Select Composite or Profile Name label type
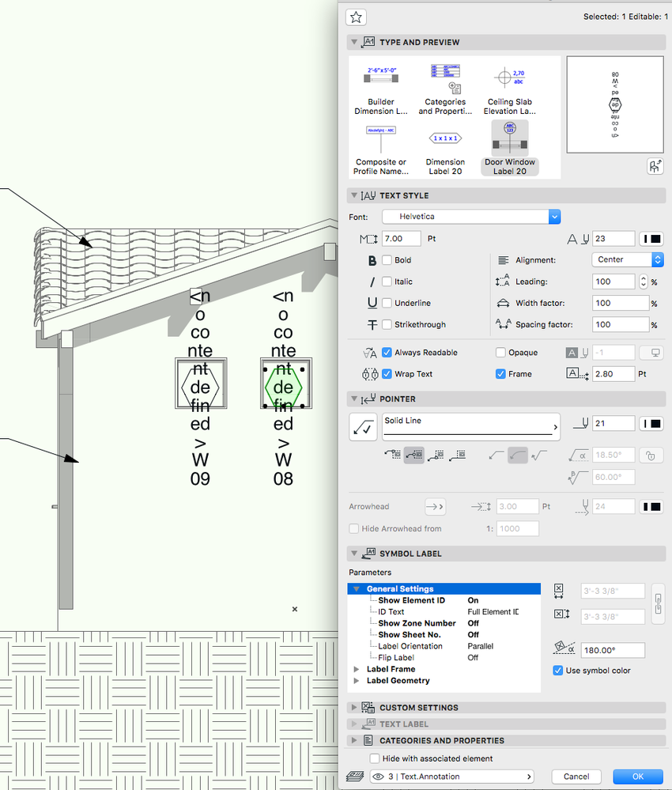The width and height of the screenshot is (672, 790). (381, 150)
